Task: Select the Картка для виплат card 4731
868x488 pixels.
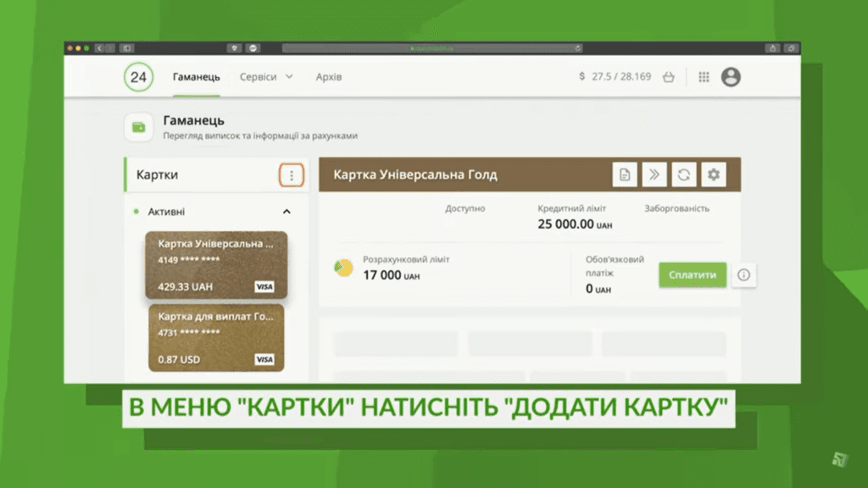Action: (216, 337)
